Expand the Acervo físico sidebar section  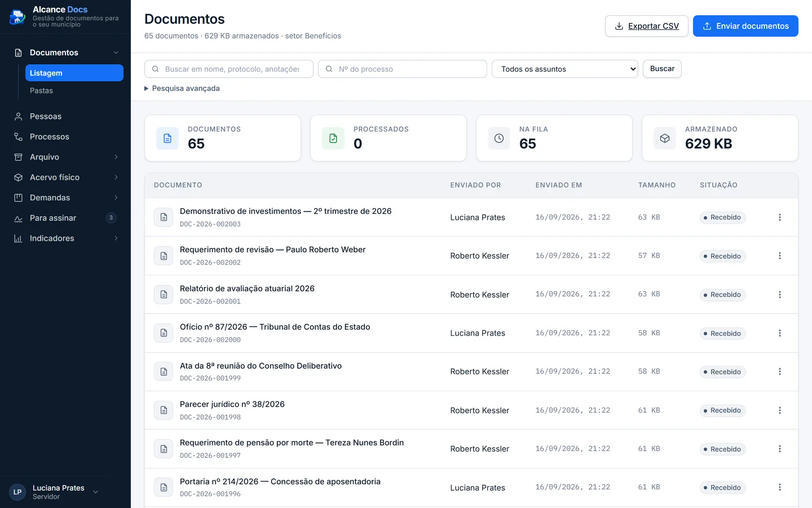click(116, 177)
